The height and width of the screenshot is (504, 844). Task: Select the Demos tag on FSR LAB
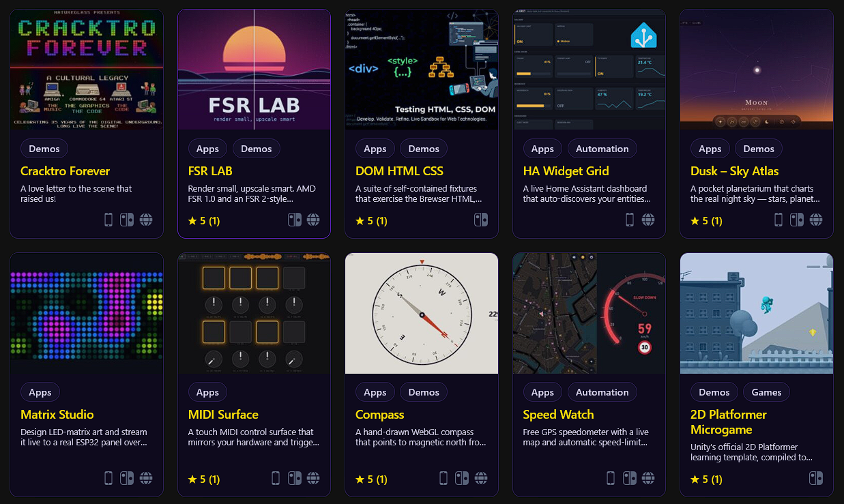click(x=257, y=149)
